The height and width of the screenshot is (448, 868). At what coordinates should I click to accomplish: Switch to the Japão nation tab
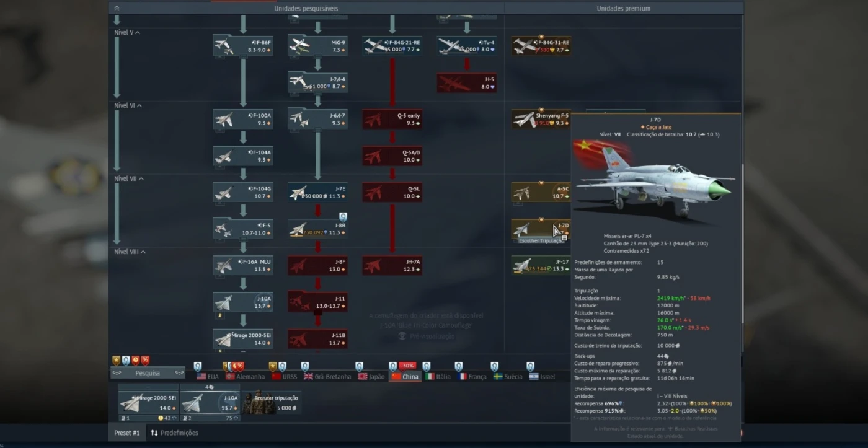(x=371, y=376)
